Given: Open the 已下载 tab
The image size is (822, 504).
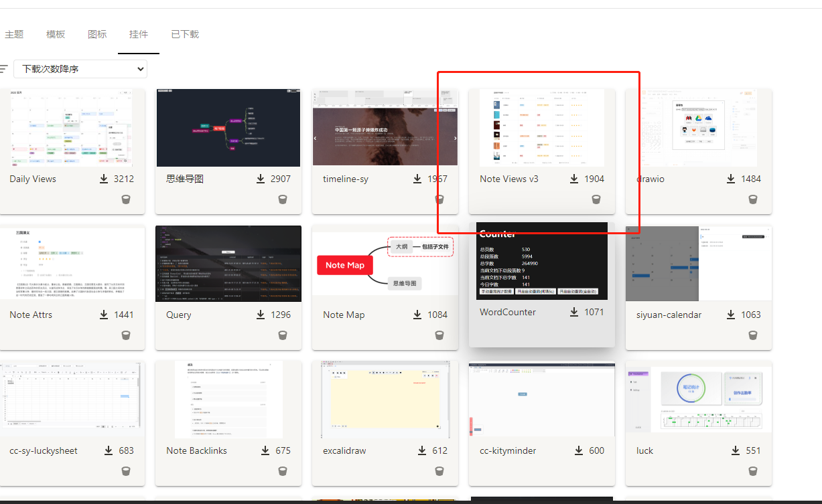Looking at the screenshot, I should point(185,34).
